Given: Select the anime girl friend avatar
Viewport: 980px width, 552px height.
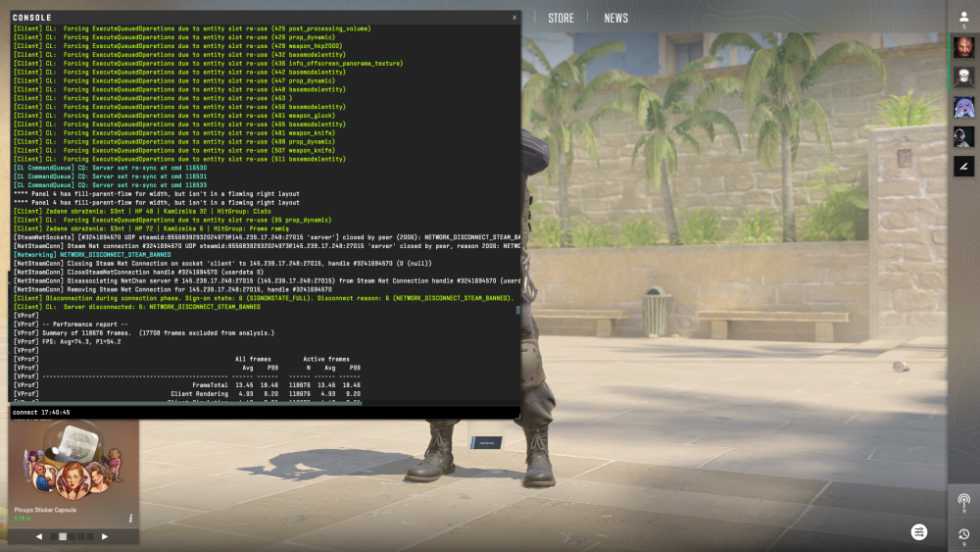Looking at the screenshot, I should pyautogui.click(x=963, y=107).
